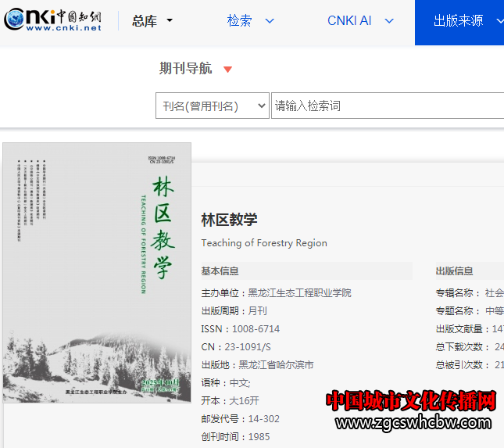Focus the 请输入检索词 search input

(387, 106)
